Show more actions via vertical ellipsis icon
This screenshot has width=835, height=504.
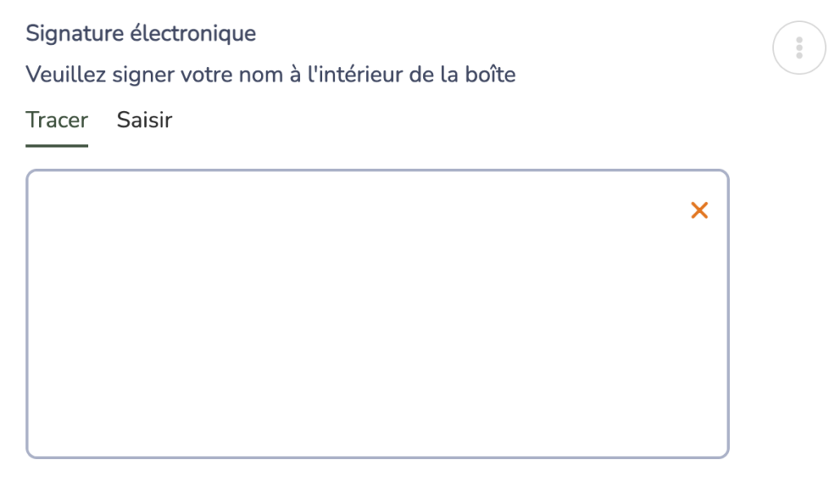pyautogui.click(x=799, y=48)
